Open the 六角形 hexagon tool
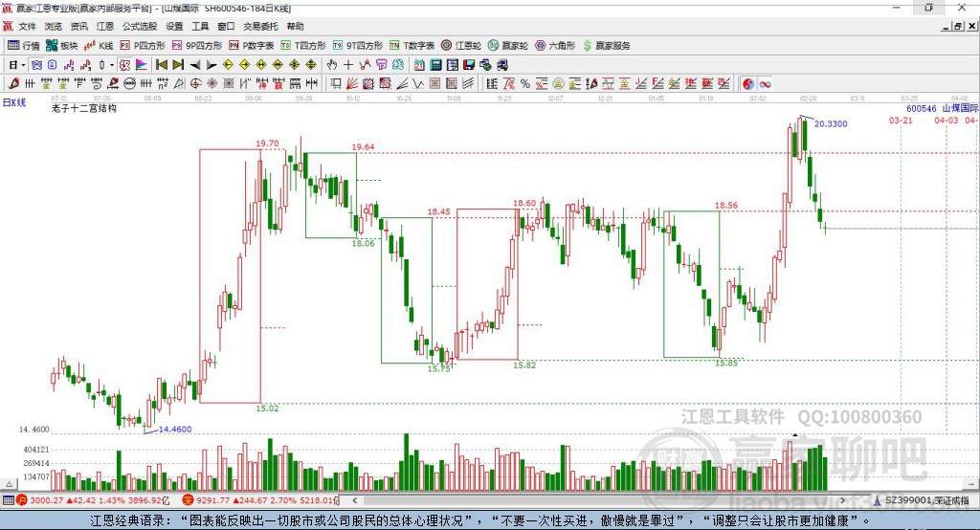 tap(555, 46)
